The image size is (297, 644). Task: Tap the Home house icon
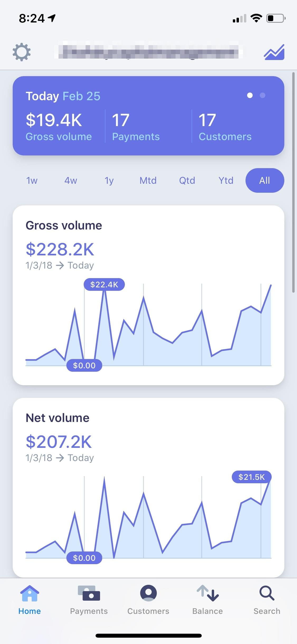tap(30, 594)
